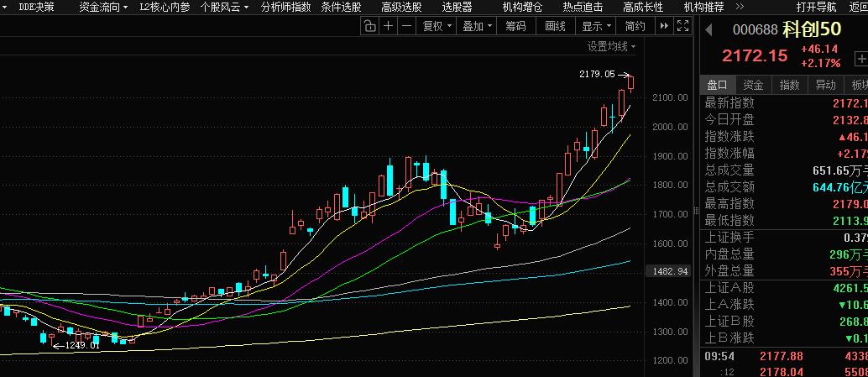Click the +46.14 change value
The height and width of the screenshot is (377, 868).
[819, 49]
